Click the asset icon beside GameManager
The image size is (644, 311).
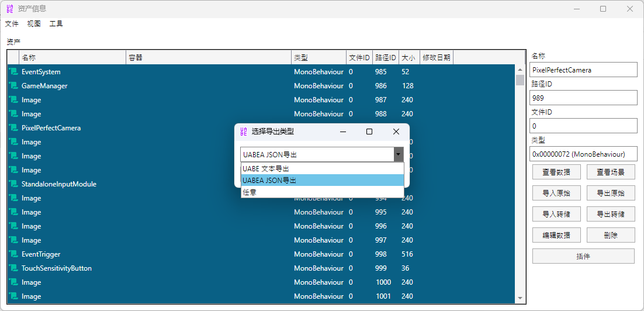coord(13,86)
